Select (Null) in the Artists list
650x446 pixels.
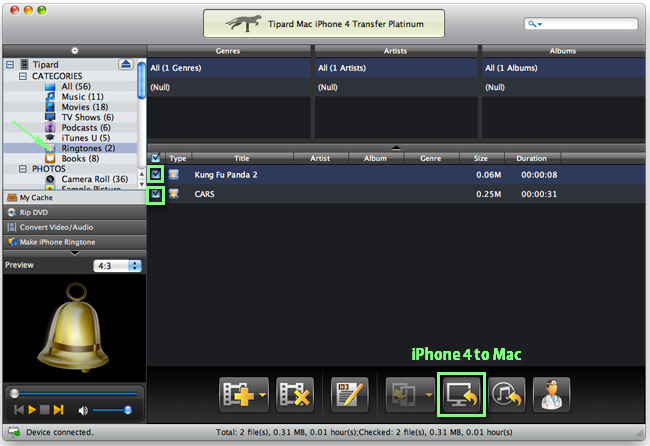pos(396,87)
